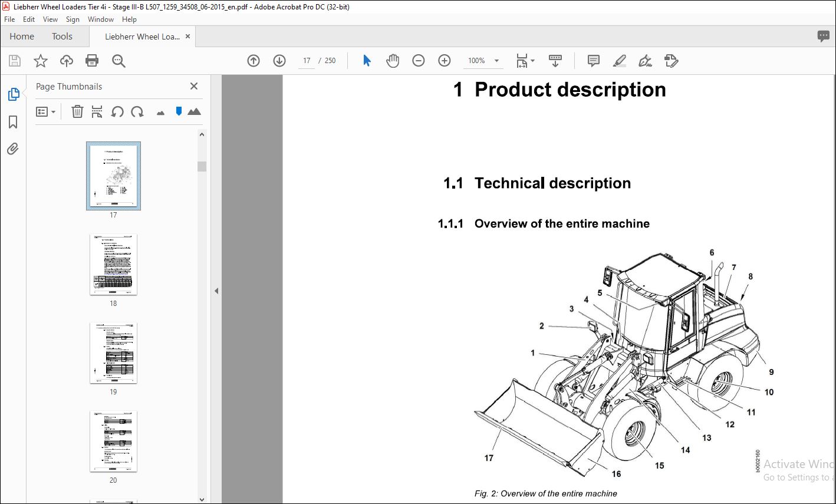Close the Page Thumbnails panel
This screenshot has width=836, height=504.
point(194,86)
